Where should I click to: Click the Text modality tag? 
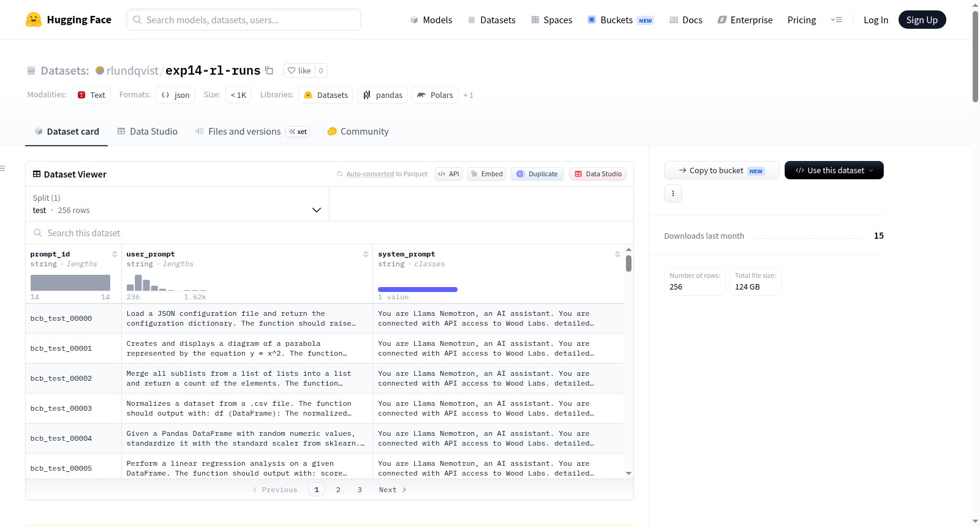coord(91,95)
